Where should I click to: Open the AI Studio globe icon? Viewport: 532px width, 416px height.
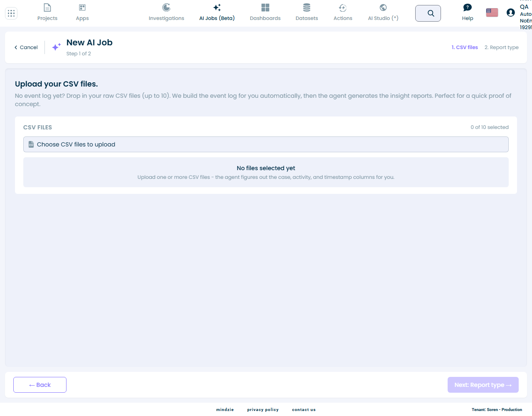click(x=383, y=7)
